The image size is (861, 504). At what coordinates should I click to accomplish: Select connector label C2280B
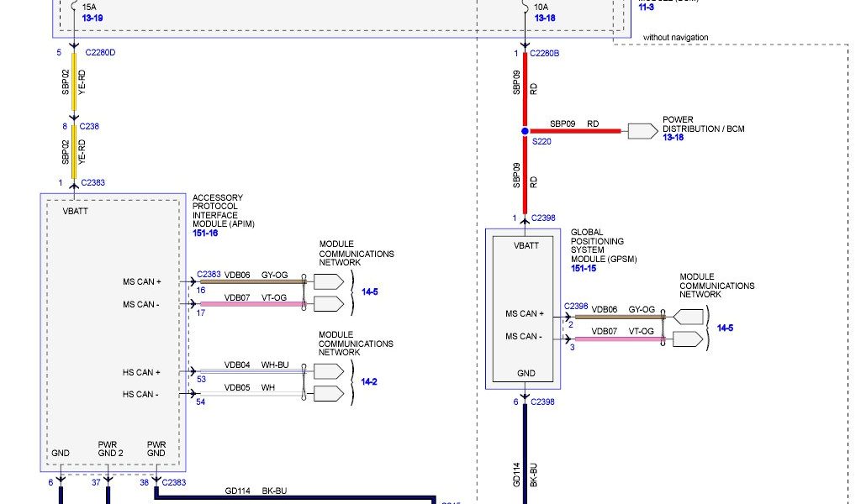pos(547,53)
